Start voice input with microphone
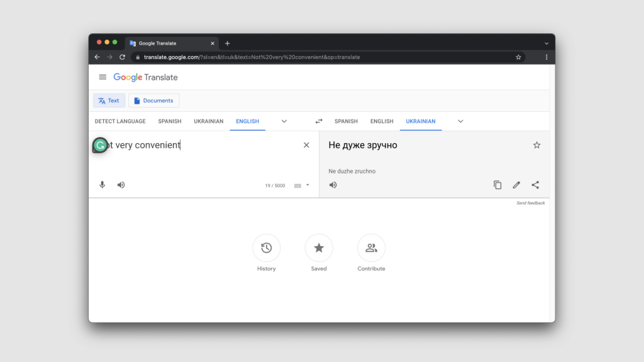The image size is (644, 362). [103, 185]
